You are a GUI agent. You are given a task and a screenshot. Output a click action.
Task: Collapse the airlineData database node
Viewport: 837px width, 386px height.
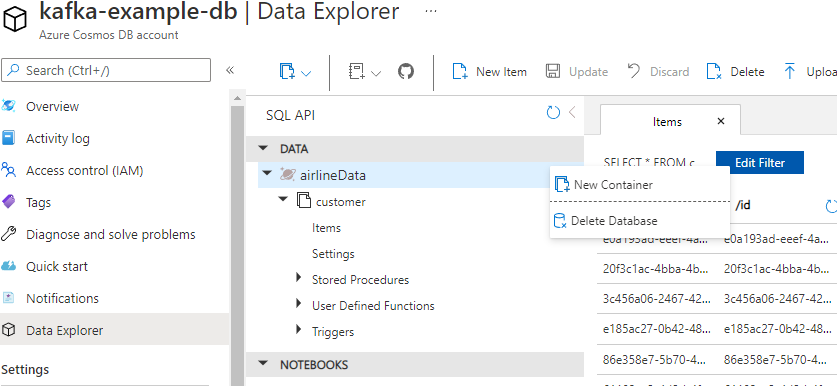[x=268, y=174]
